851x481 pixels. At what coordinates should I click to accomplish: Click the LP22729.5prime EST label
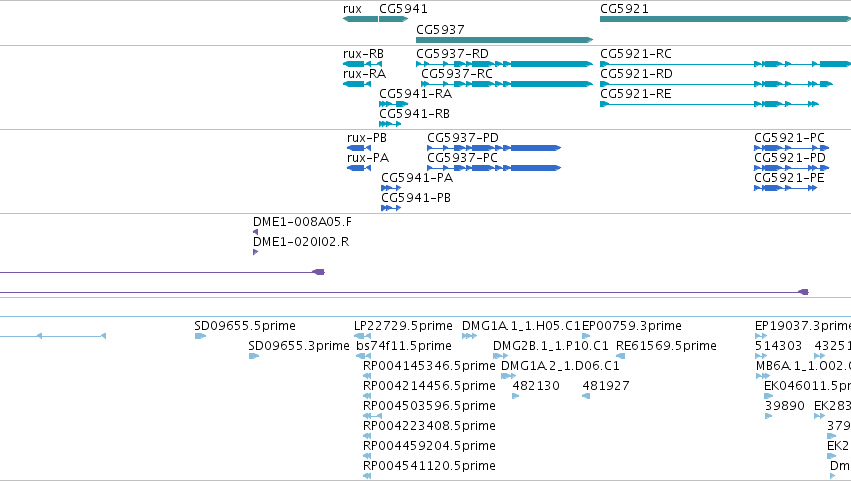pyautogui.click(x=403, y=326)
